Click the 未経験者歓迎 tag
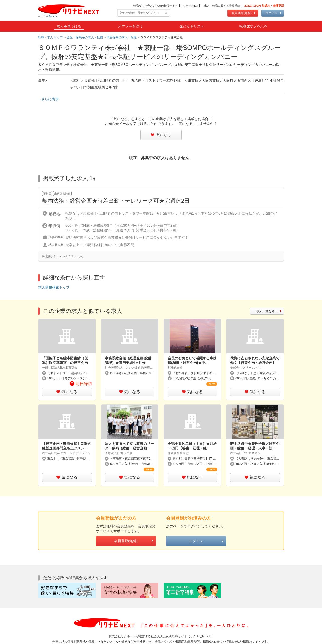 point(62,194)
